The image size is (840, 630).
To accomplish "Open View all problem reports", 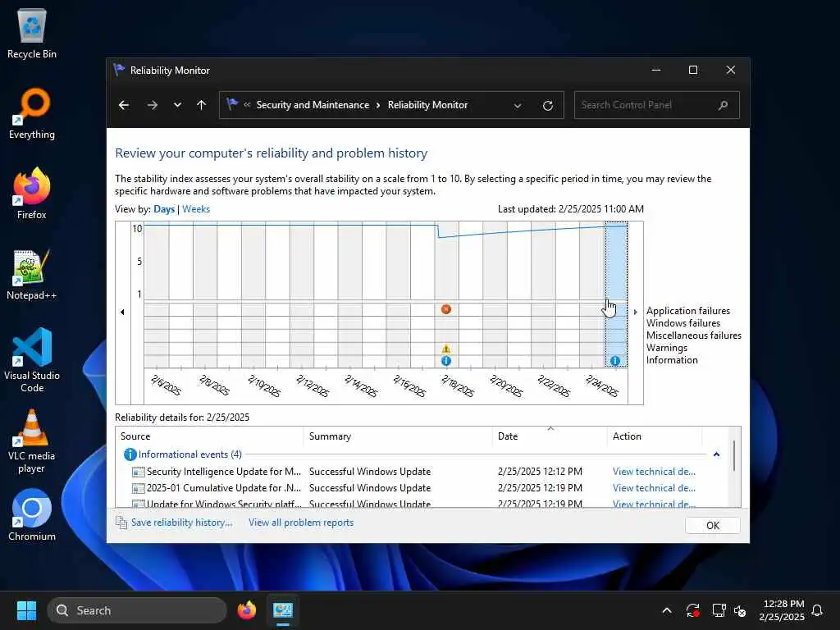I will coord(301,523).
